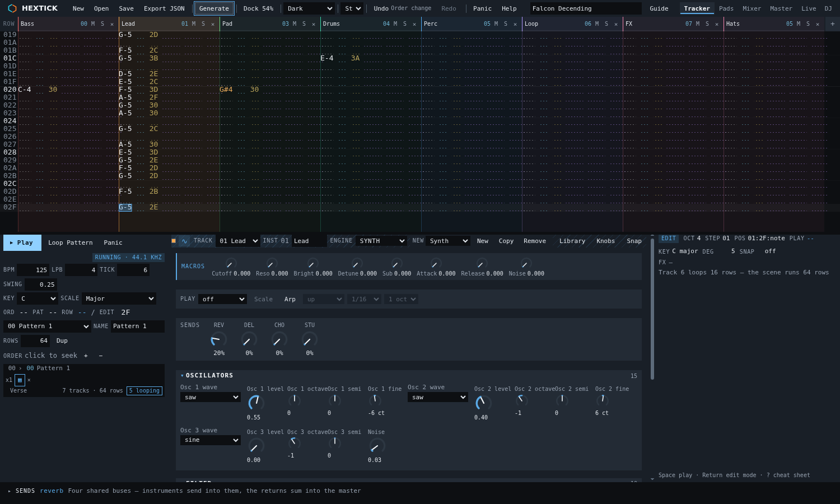Screen dimensions: 840x504
Task: Open the Dark theme dropdown
Action: coord(309,8)
